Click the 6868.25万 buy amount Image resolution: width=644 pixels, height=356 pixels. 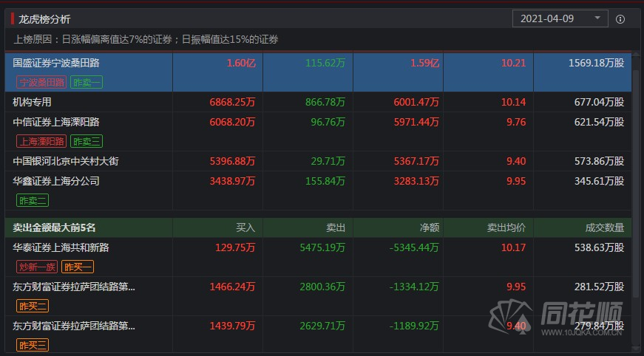point(232,102)
